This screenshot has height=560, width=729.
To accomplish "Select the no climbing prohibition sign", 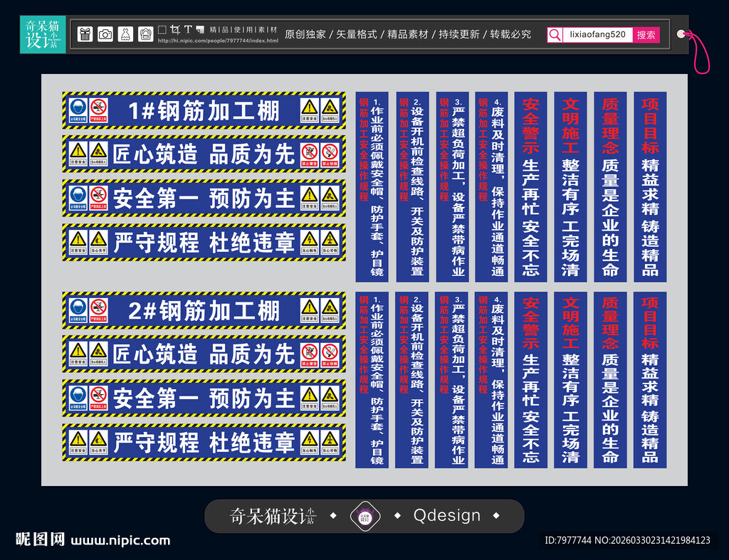I will (x=308, y=154).
